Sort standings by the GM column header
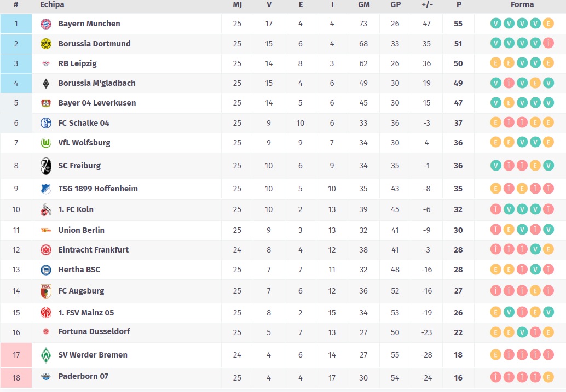 point(364,4)
